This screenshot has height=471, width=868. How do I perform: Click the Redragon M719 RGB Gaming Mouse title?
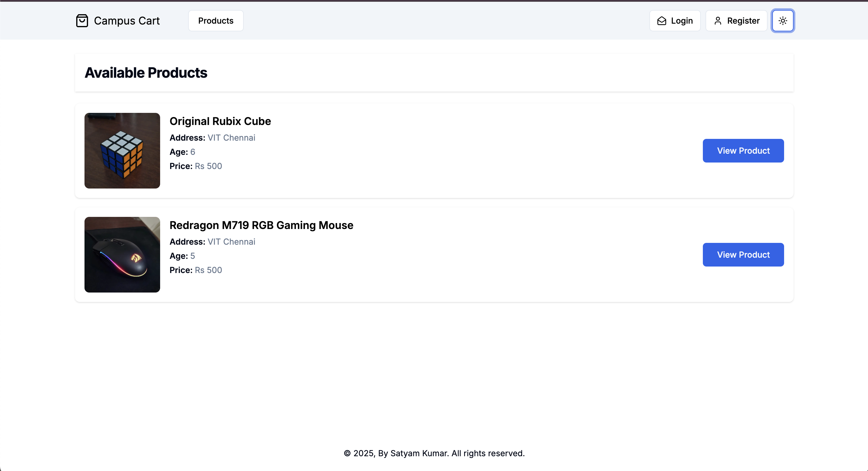point(261,225)
